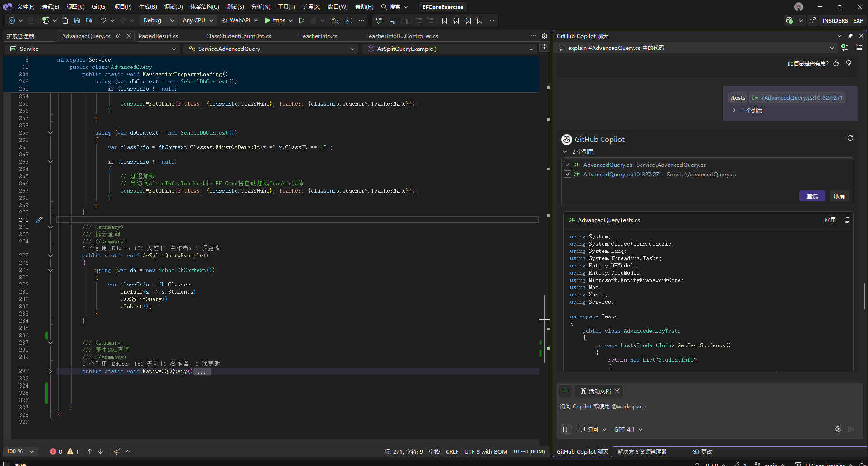Copy the AdvancedQueryTests.cs code block
868x466 pixels.
pos(847,220)
